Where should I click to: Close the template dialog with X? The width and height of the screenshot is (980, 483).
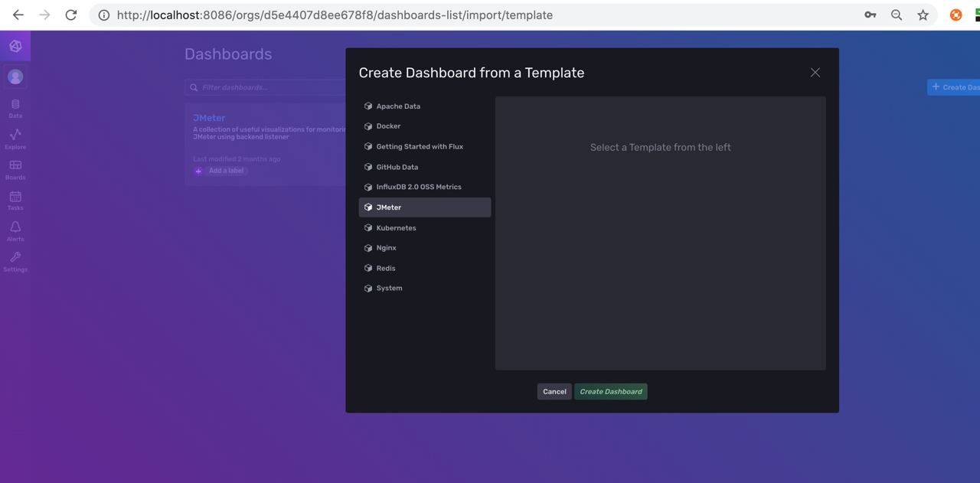[815, 73]
